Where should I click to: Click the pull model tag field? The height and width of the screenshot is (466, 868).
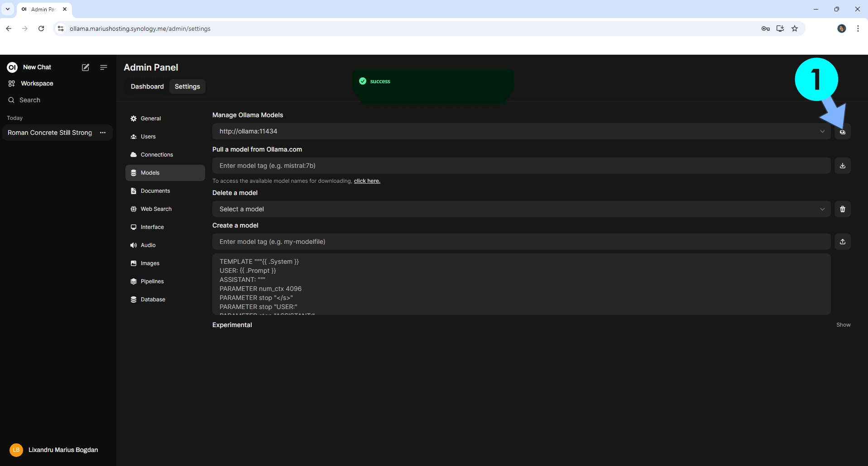[521, 166]
